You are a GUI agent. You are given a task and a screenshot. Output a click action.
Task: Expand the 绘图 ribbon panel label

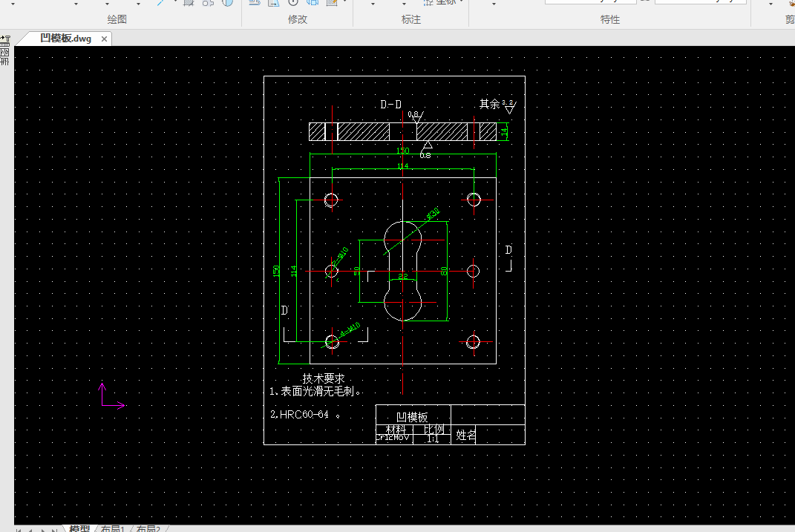(117, 19)
